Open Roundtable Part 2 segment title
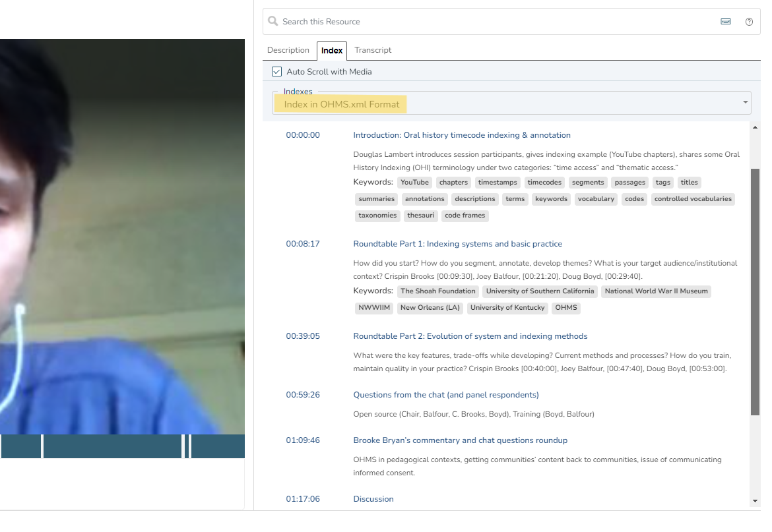This screenshot has width=772, height=532. [x=470, y=336]
